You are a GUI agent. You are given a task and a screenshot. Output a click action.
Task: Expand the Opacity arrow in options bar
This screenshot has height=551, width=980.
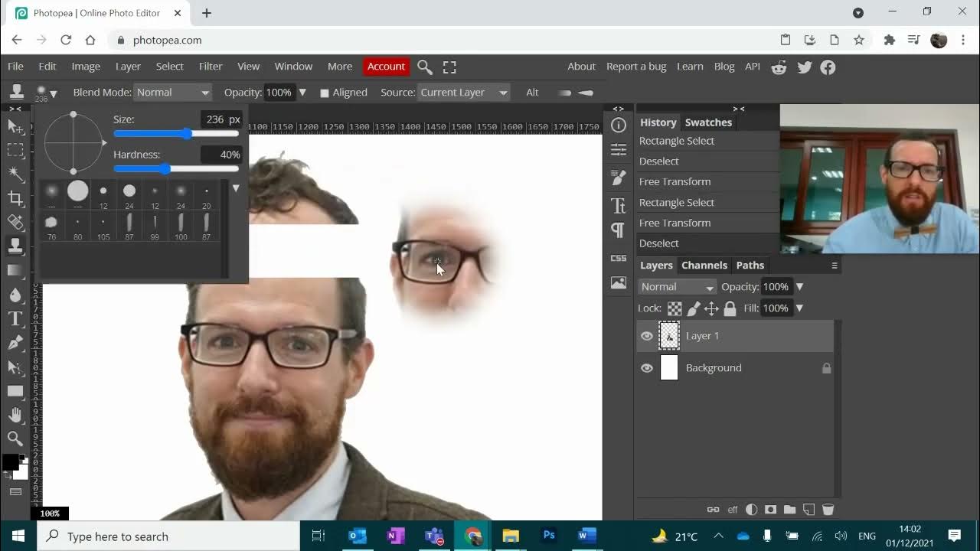click(x=302, y=93)
